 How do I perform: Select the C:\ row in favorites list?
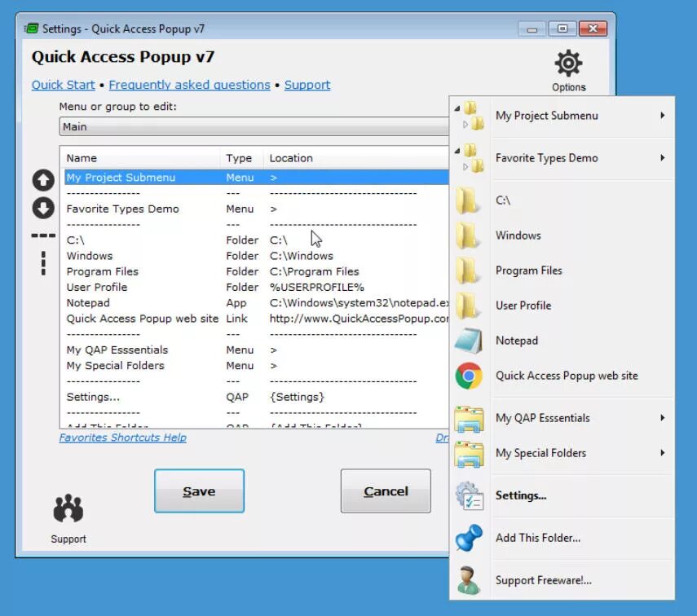[x=257, y=240]
